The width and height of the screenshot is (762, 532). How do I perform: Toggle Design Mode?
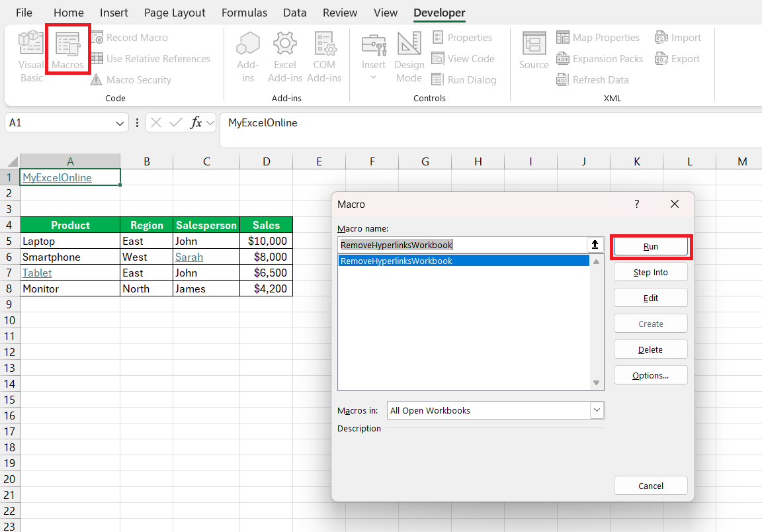point(409,56)
